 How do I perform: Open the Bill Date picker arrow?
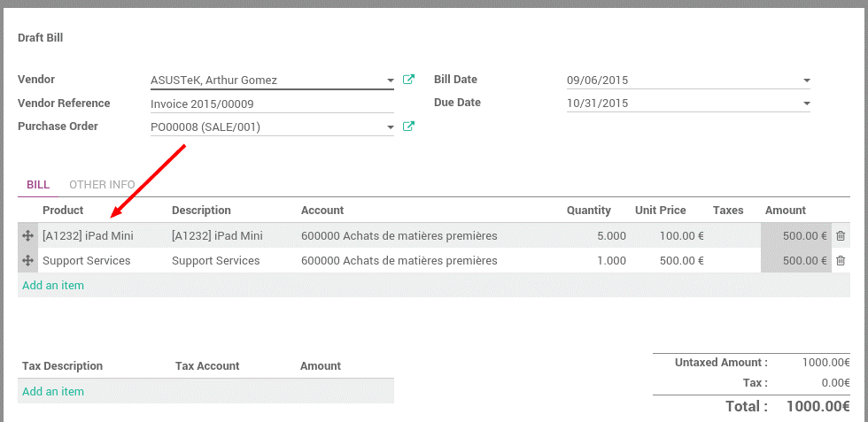point(806,81)
